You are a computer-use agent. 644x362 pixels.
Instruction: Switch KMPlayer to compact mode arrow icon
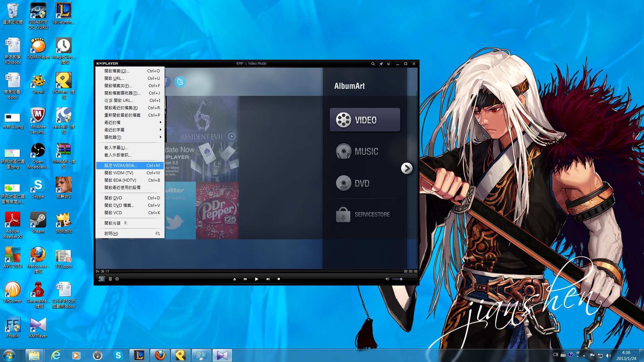point(389,64)
